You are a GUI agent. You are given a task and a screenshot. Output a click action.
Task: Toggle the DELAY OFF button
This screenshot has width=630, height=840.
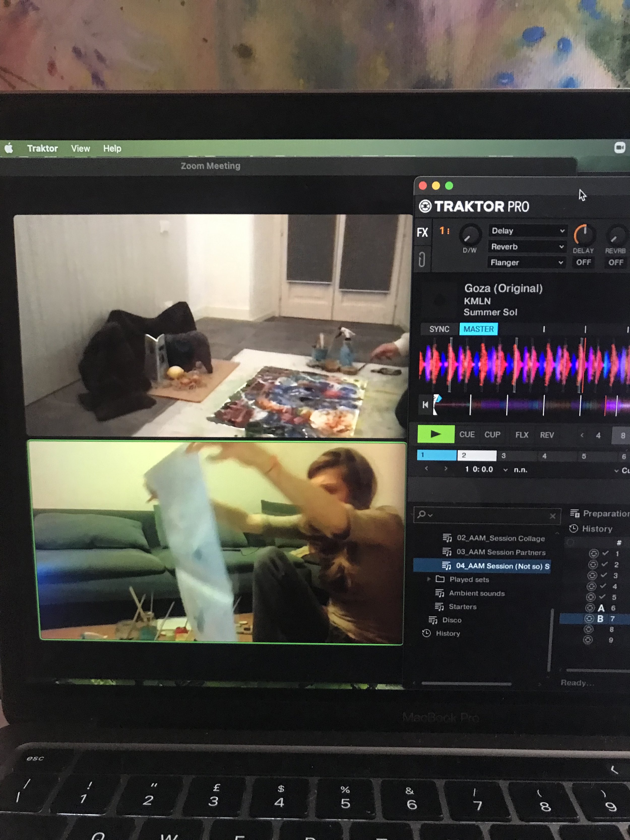[x=584, y=262]
